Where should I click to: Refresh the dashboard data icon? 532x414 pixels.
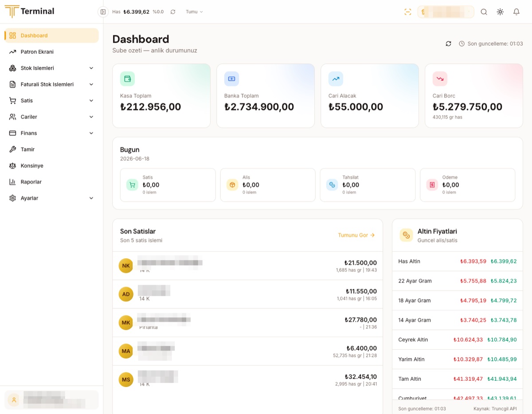click(449, 43)
